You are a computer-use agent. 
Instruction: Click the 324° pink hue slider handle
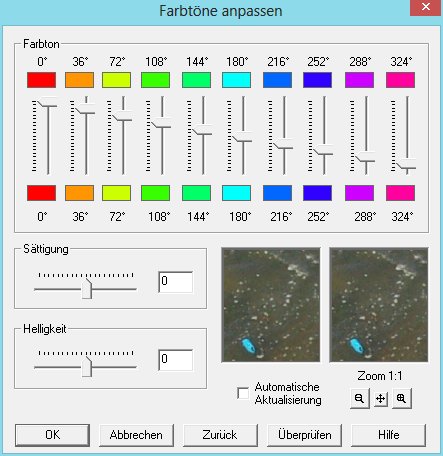coord(406,165)
